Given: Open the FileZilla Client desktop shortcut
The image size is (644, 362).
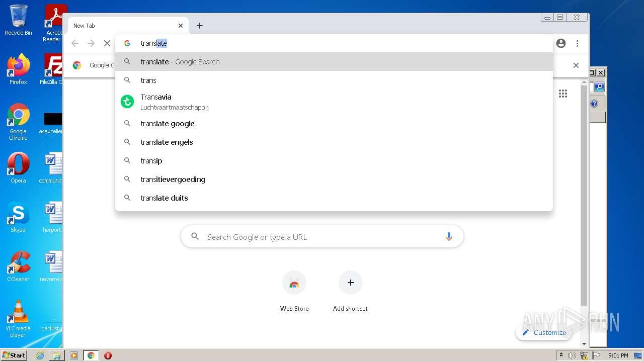Looking at the screenshot, I should click(x=52, y=69).
